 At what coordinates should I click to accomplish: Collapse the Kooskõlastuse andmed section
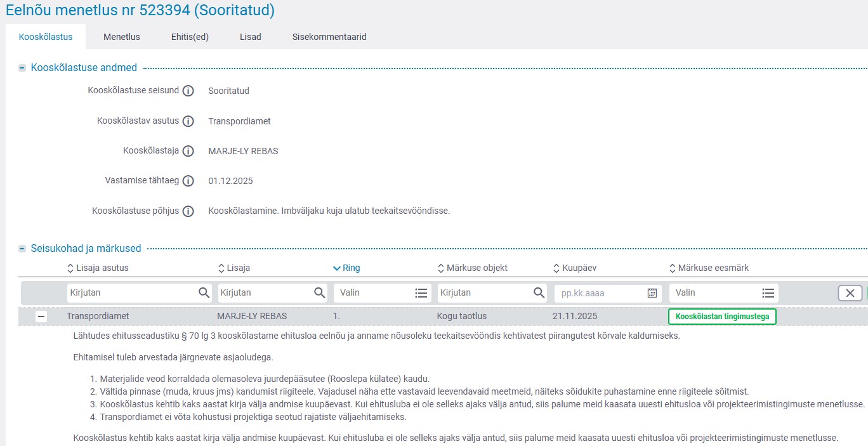[x=23, y=68]
